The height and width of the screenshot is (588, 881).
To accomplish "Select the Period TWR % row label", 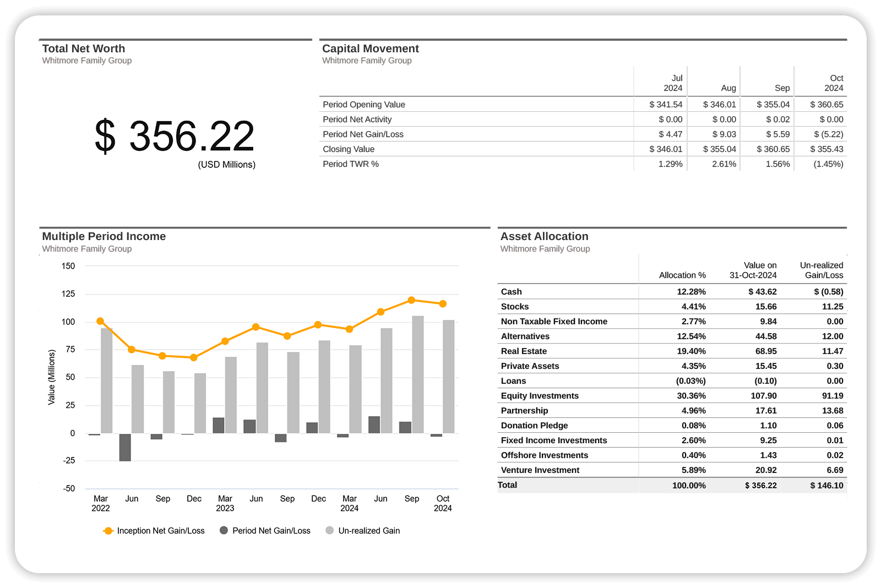I will click(351, 164).
